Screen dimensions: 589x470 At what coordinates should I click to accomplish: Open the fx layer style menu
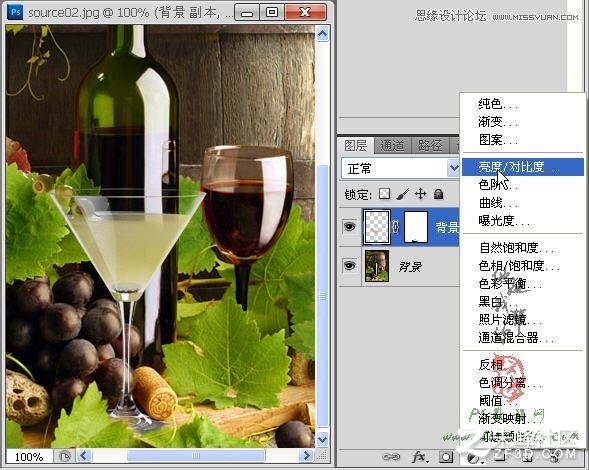tap(419, 456)
